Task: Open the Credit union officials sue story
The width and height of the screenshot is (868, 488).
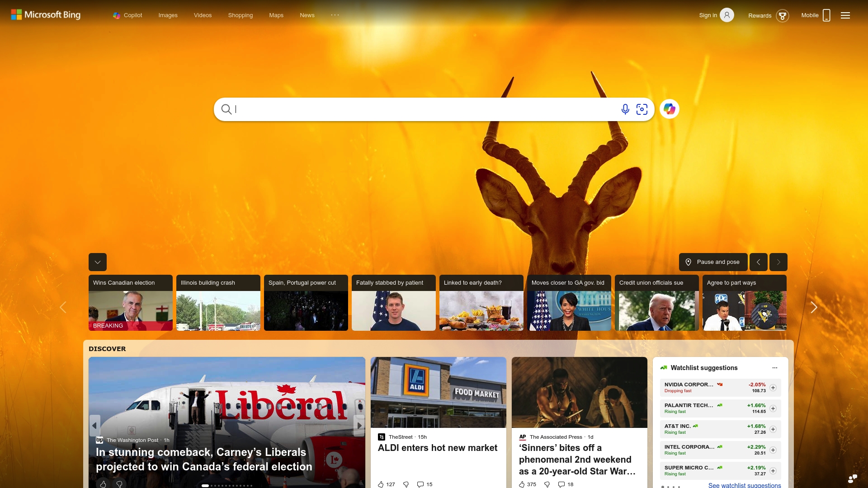Action: [657, 303]
